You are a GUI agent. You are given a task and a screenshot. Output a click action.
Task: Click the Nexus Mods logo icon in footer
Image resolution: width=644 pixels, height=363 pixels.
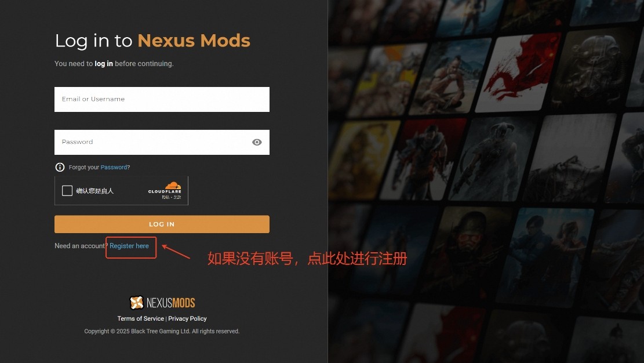click(136, 303)
